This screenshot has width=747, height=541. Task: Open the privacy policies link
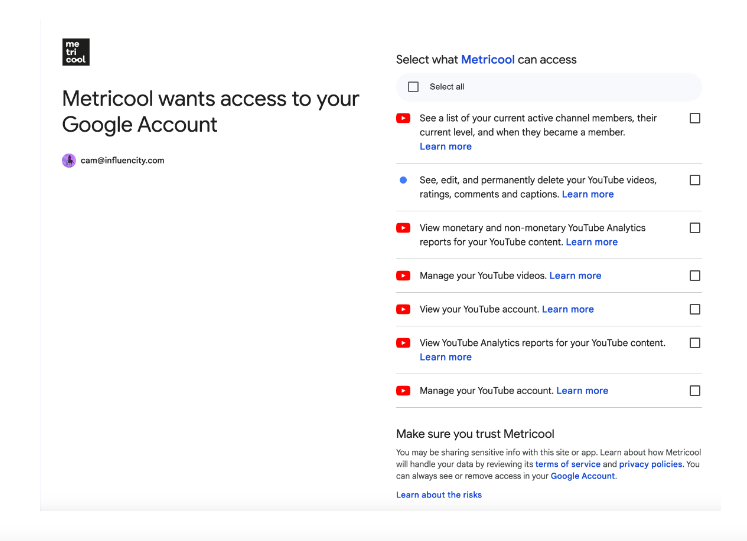pyautogui.click(x=651, y=464)
